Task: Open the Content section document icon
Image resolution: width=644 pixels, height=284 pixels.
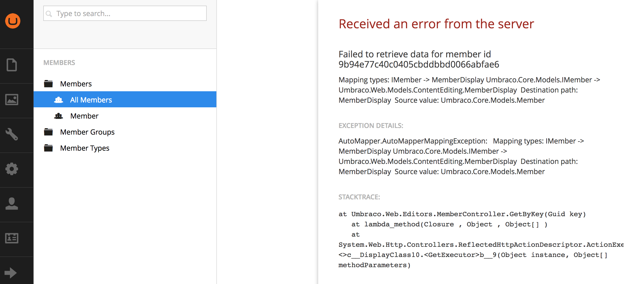Action: 12,65
